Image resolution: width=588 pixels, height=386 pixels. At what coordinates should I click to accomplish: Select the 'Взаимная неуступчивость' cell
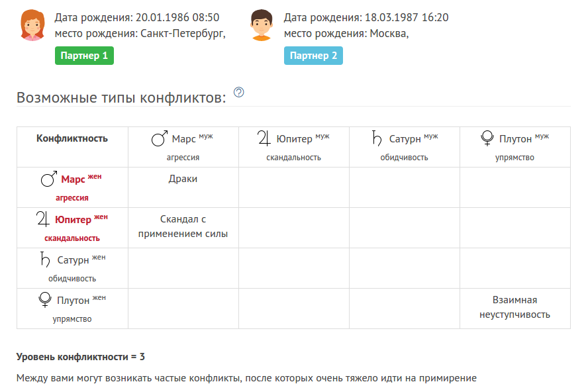(x=515, y=309)
